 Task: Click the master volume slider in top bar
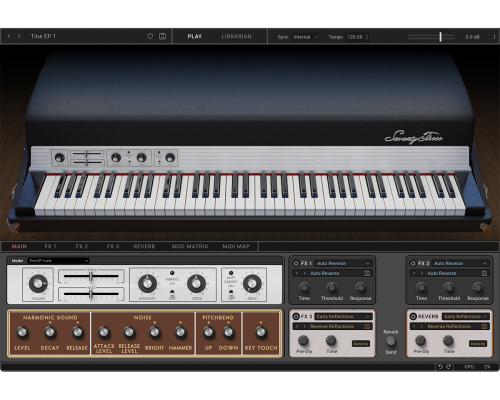click(431, 37)
